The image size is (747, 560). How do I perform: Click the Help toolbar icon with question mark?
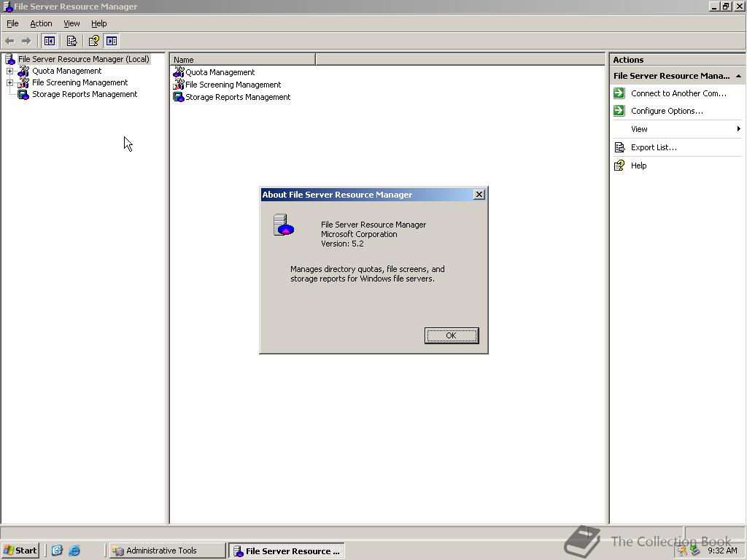point(94,41)
